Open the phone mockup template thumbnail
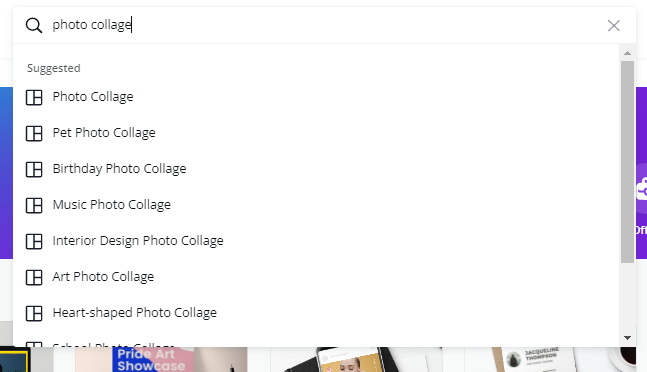The image size is (647, 372). pyautogui.click(x=356, y=360)
